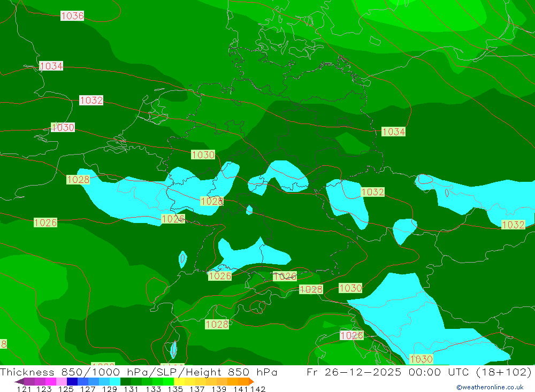Viewport: 535px width, 392px height.
Task: Click the orange arrow tip ending the legend
Action: pos(251,381)
